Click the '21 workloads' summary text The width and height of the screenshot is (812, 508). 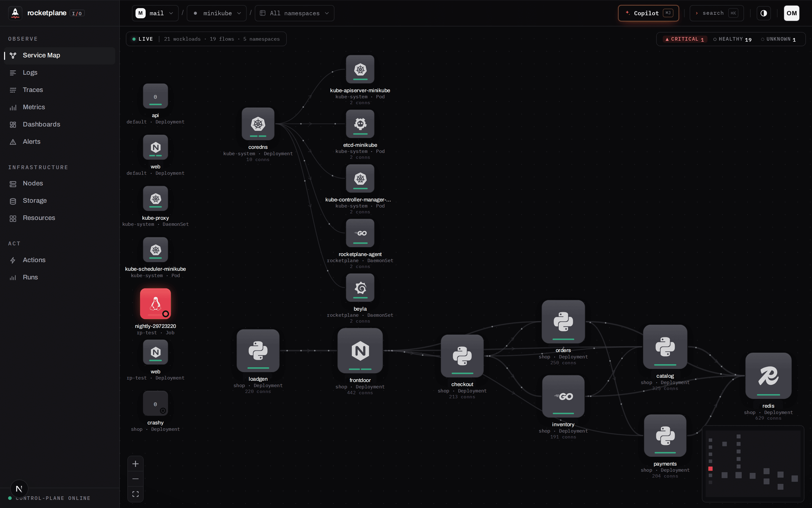[x=182, y=39]
